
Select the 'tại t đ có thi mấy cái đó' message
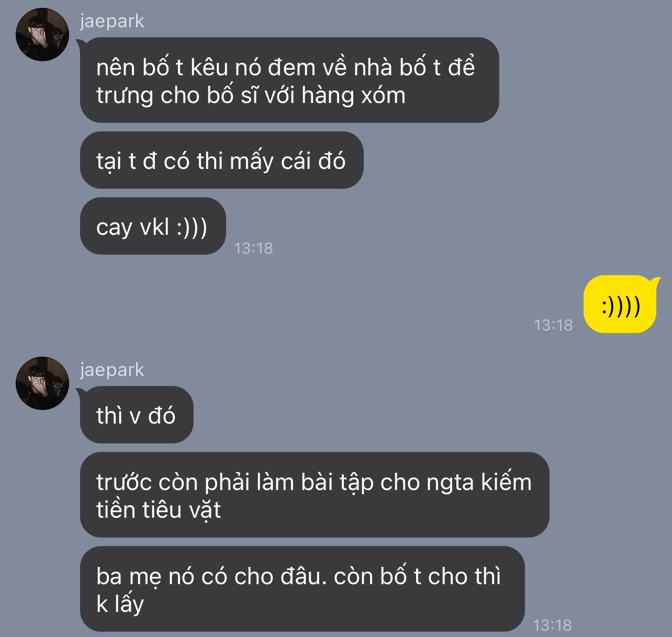click(221, 160)
